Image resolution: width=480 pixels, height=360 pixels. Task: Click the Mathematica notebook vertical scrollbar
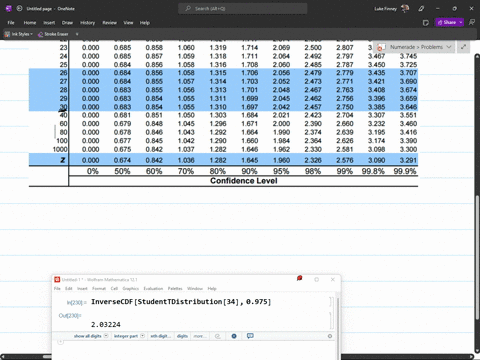tap(338, 313)
